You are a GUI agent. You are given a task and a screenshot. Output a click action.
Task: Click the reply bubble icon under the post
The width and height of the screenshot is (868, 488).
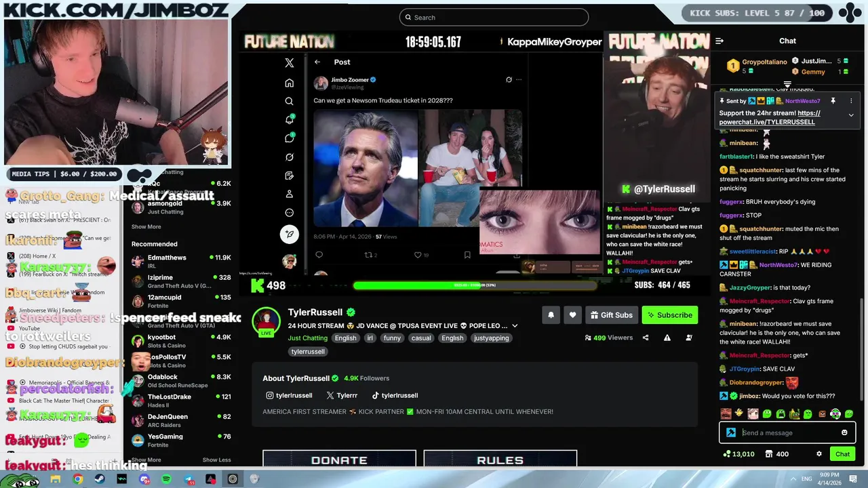tap(319, 255)
